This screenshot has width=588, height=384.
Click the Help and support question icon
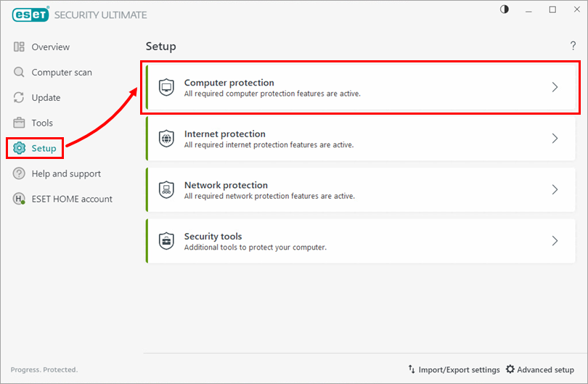coord(20,174)
